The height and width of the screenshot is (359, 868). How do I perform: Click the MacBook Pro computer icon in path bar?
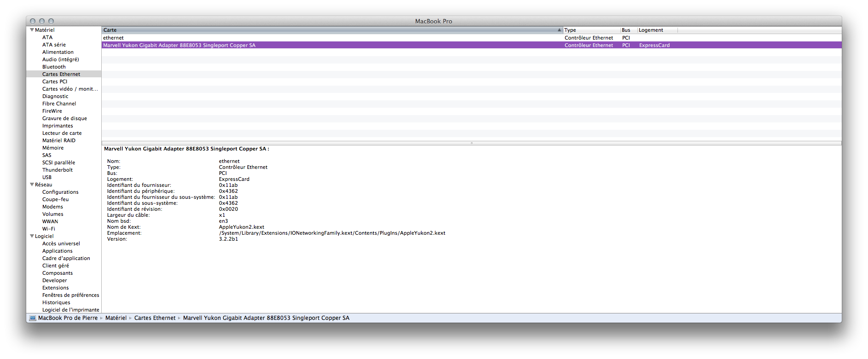click(x=33, y=318)
